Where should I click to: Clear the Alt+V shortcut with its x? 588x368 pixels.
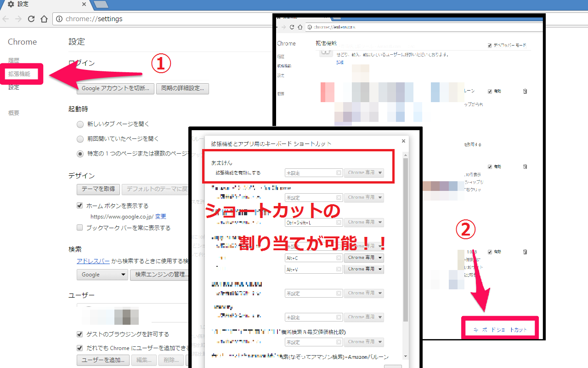339,269
